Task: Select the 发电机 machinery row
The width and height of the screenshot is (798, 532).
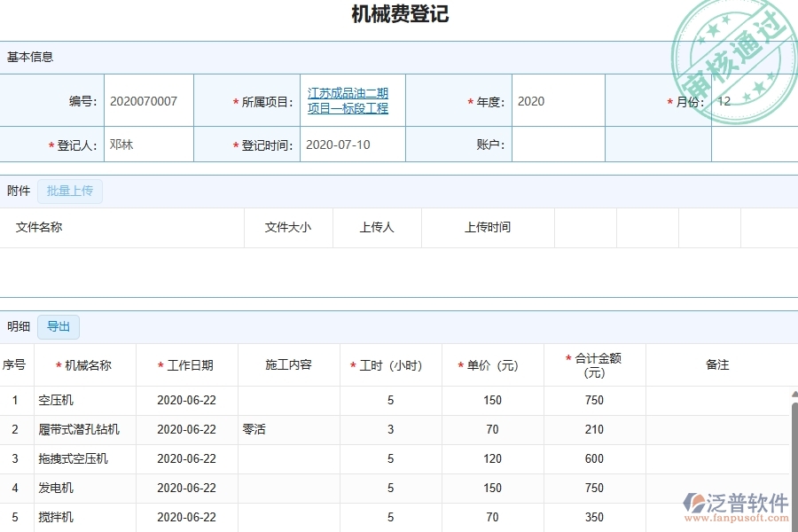Action: pyautogui.click(x=54, y=488)
